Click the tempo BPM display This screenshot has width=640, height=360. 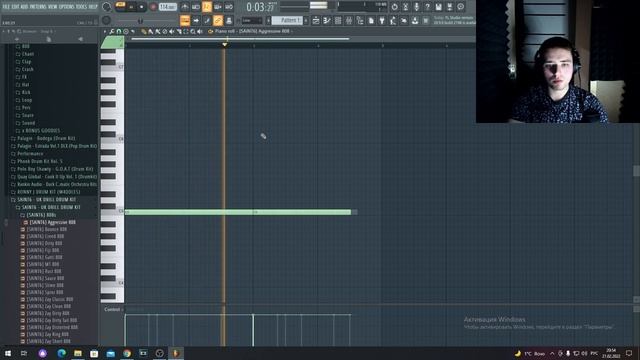tap(167, 7)
